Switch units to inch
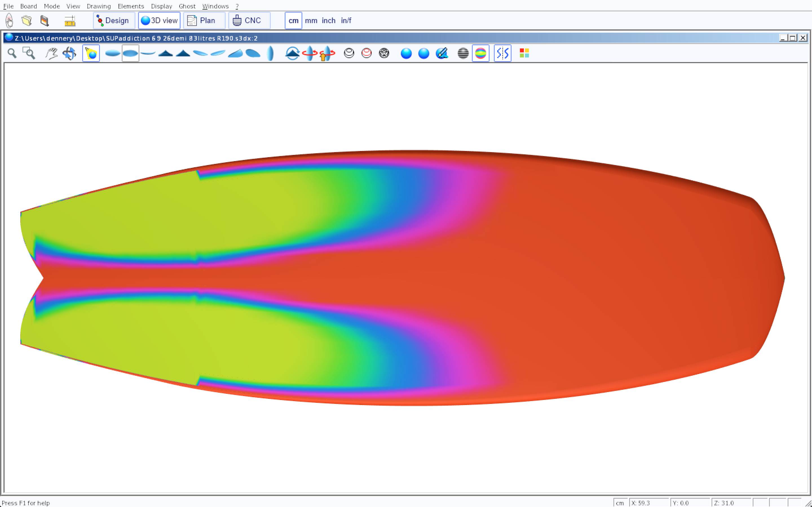812x507 pixels. [328, 21]
